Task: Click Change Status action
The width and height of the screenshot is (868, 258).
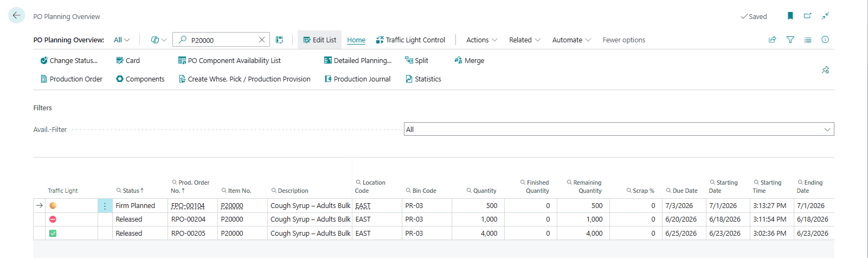Action: click(69, 60)
